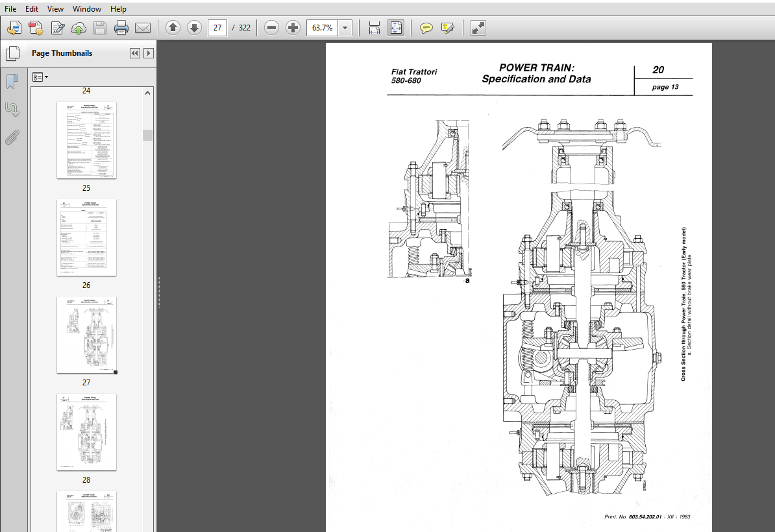
Task: Toggle the Page Thumbnails panel icon
Action: (13, 53)
